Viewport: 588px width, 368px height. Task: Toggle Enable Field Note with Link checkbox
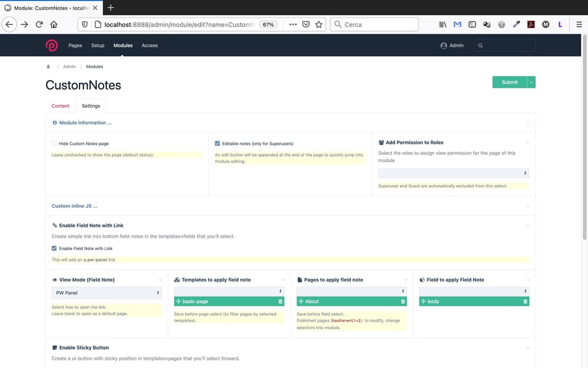(x=54, y=248)
